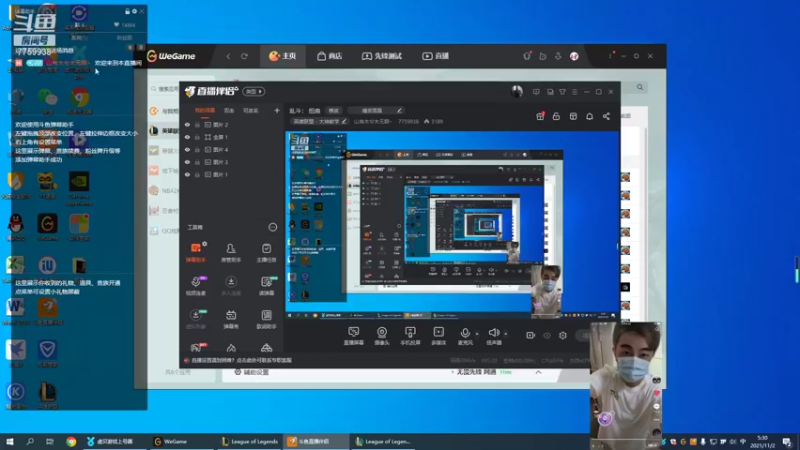
Task: Open the 弹幕助手 tool in toolbox
Action: tap(195, 252)
